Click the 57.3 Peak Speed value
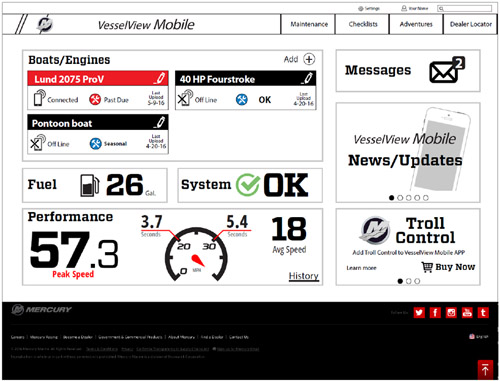Viewport: 500px width, 381px height. [x=74, y=251]
